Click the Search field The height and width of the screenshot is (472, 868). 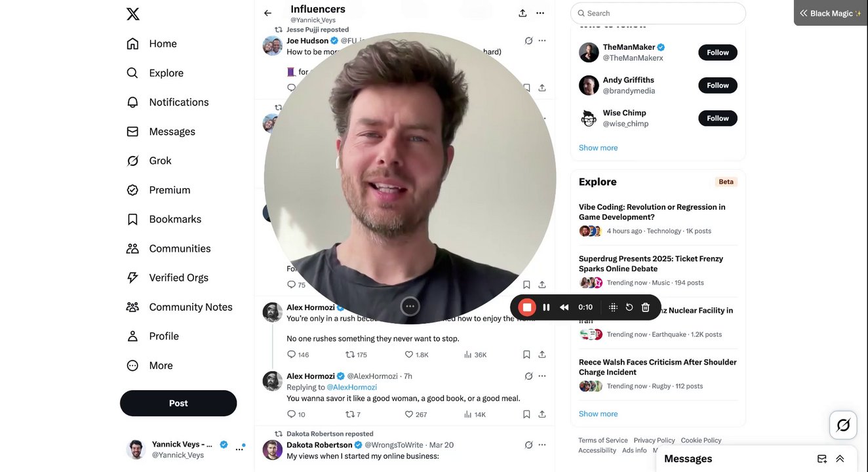point(658,13)
